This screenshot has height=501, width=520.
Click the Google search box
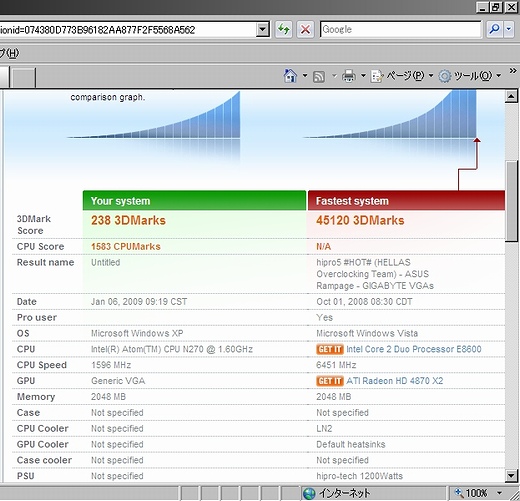pos(400,29)
